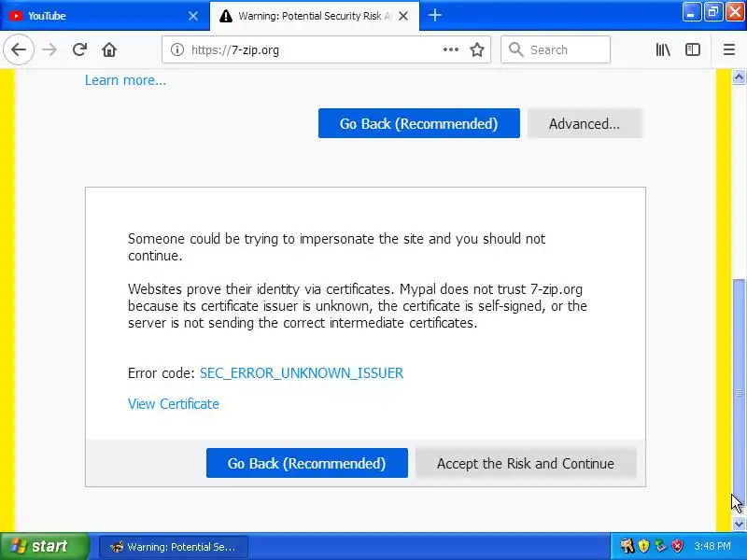The width and height of the screenshot is (747, 560).
Task: Restore down the browser window
Action: [712, 12]
